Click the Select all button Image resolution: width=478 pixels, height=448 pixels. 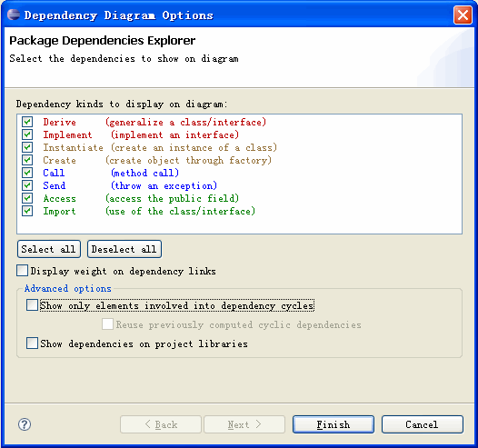49,249
